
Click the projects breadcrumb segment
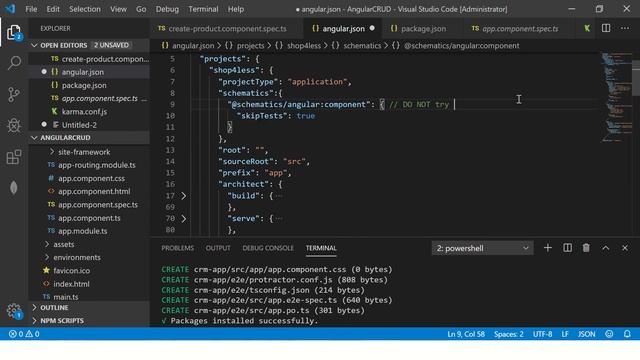[251, 46]
